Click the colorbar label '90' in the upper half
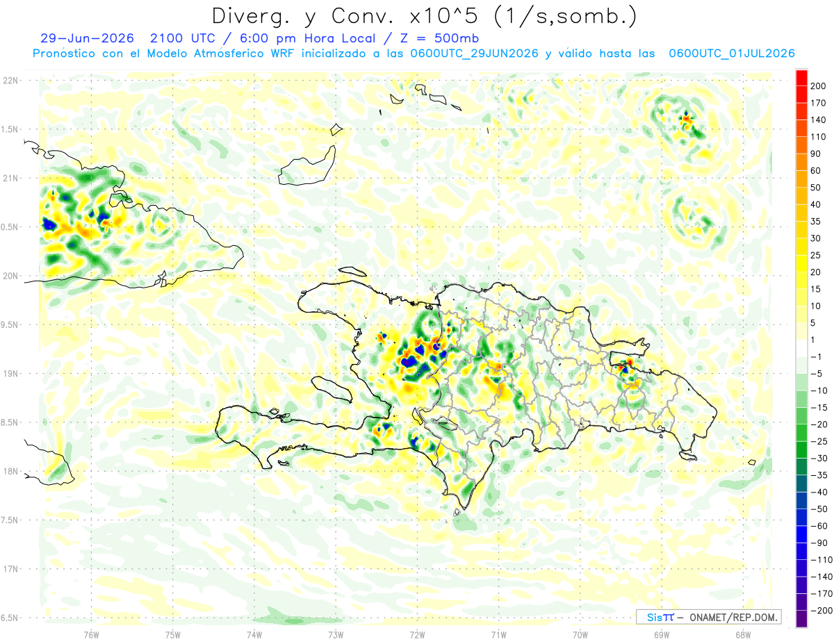Viewport: 834px width, 644px height. click(x=817, y=154)
